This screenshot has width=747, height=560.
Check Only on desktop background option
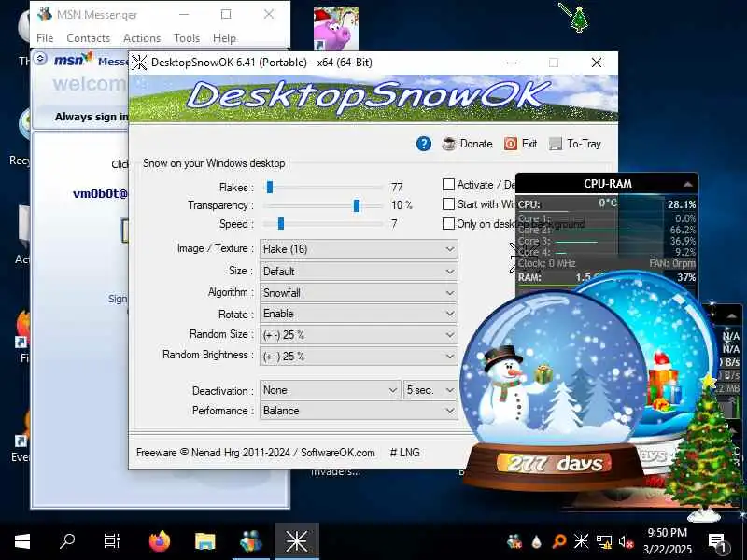point(448,224)
